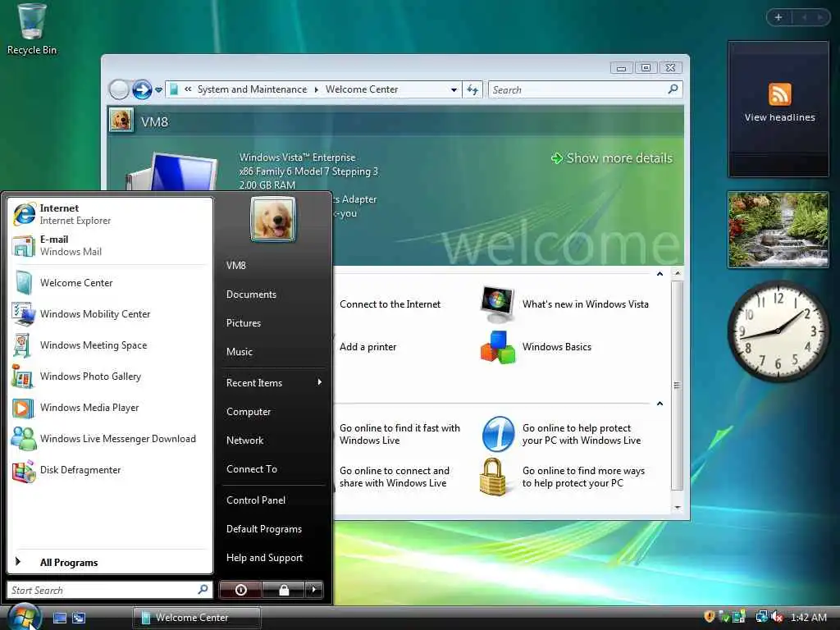Click Go online to find more ways link
Viewport: 840px width, 630px height.
click(x=583, y=477)
